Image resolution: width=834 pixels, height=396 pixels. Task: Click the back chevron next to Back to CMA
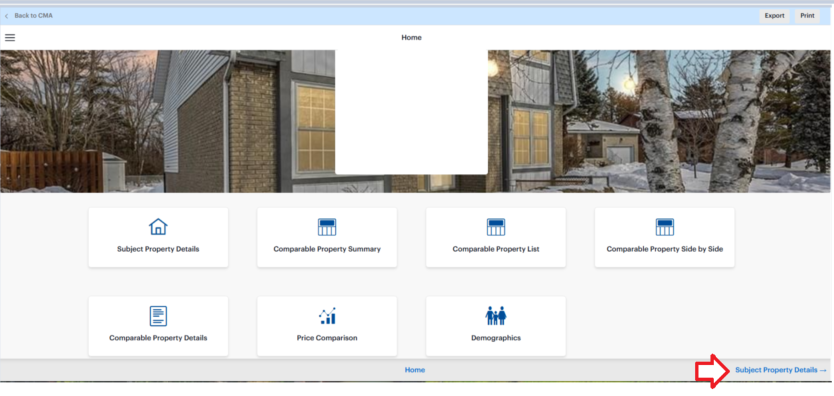[6, 16]
